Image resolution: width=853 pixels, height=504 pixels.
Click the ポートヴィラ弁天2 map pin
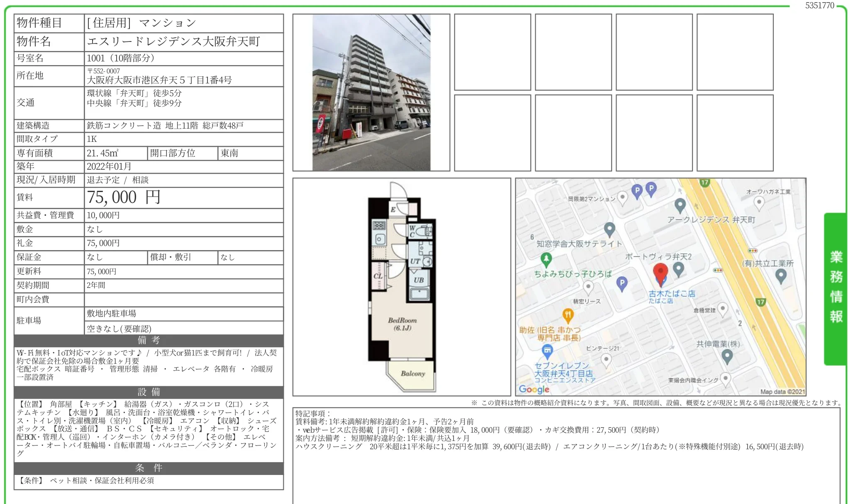pos(678,269)
